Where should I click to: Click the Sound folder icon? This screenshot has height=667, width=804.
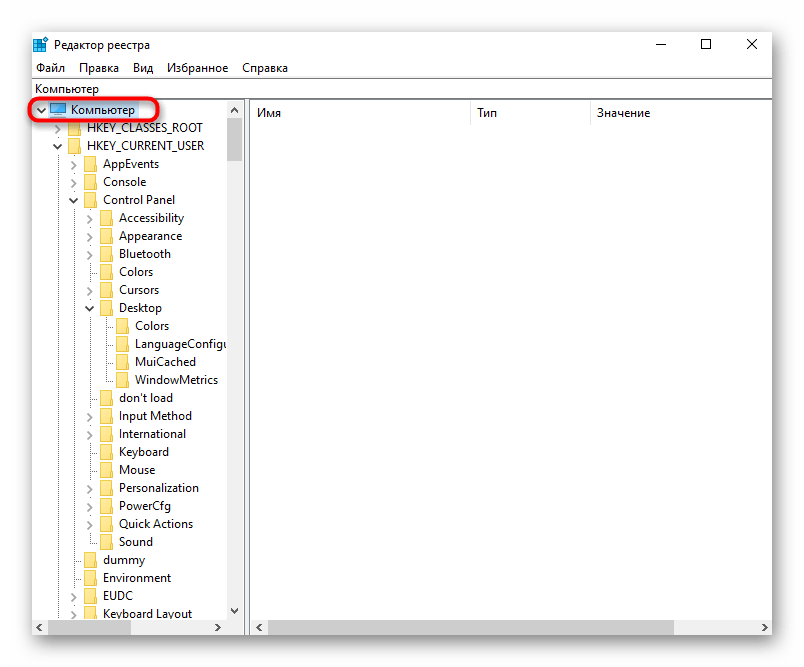107,542
